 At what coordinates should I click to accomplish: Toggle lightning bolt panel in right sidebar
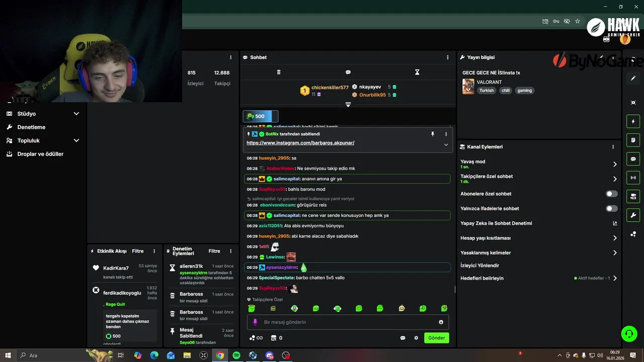click(633, 121)
